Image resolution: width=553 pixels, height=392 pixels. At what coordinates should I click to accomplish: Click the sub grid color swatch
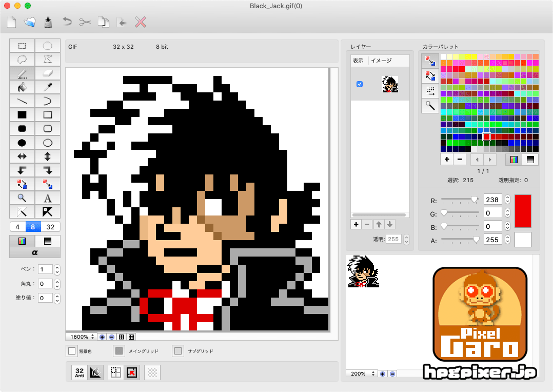pyautogui.click(x=178, y=351)
